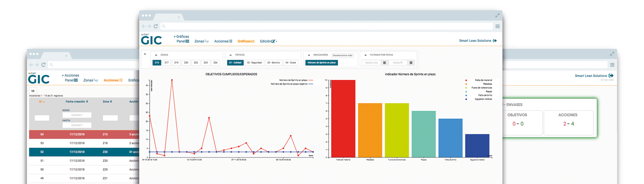Click the Fecha inicio date field
644x184 pixels.
(371, 63)
